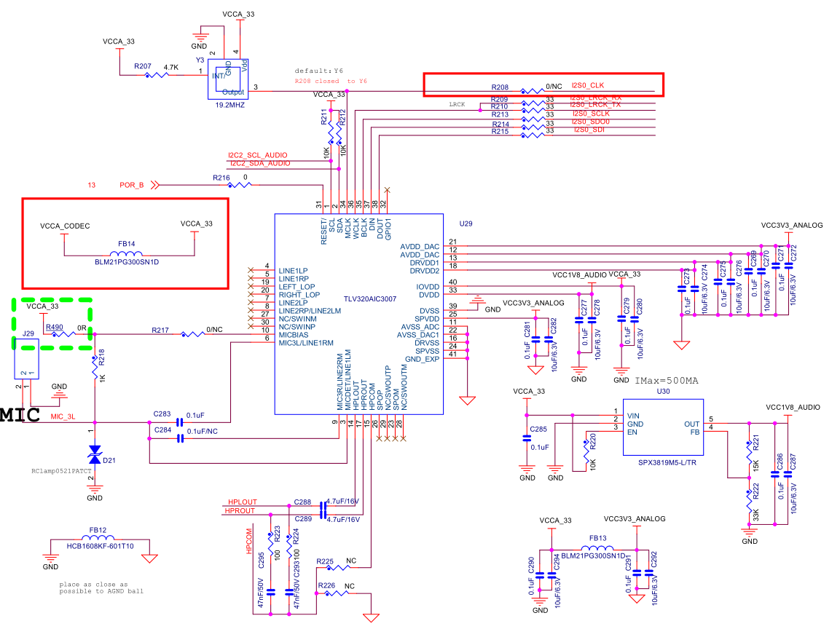Screen dimensions: 840x637
Task: Click the 4.7K value next to R207
Action: [x=171, y=68]
